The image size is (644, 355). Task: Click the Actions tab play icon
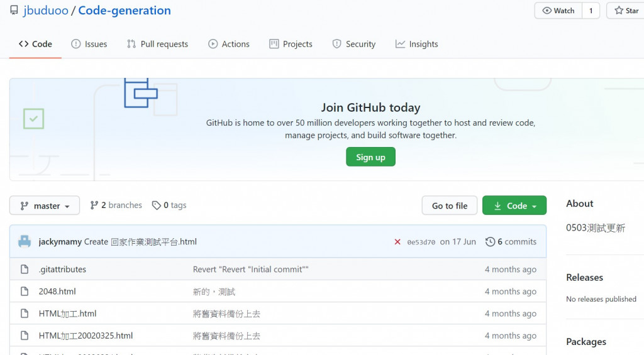tap(213, 44)
